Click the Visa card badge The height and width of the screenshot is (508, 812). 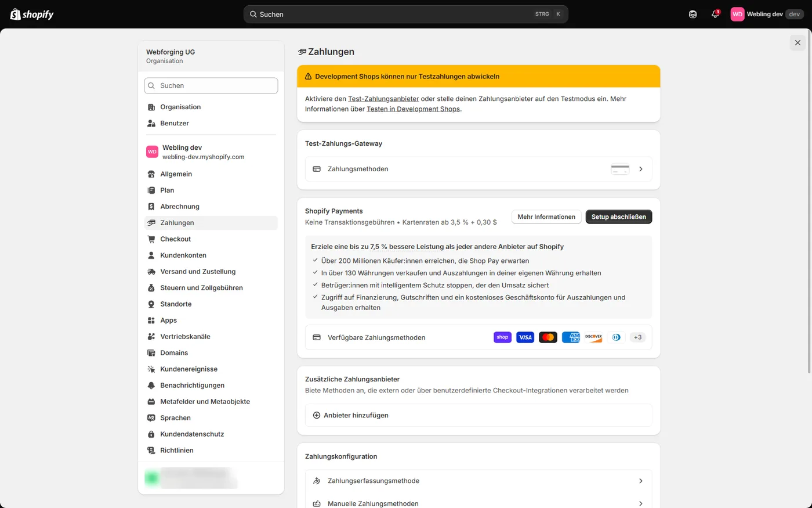(x=525, y=337)
